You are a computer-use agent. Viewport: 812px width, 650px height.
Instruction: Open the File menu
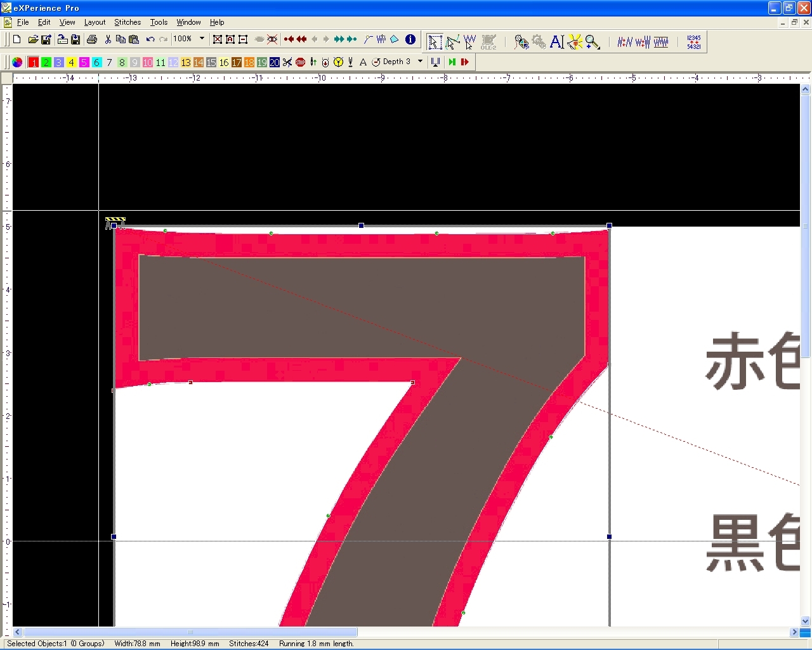click(x=23, y=22)
